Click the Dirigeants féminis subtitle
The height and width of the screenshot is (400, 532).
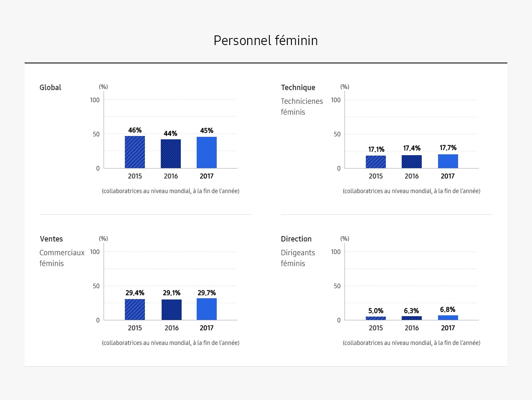(x=298, y=258)
